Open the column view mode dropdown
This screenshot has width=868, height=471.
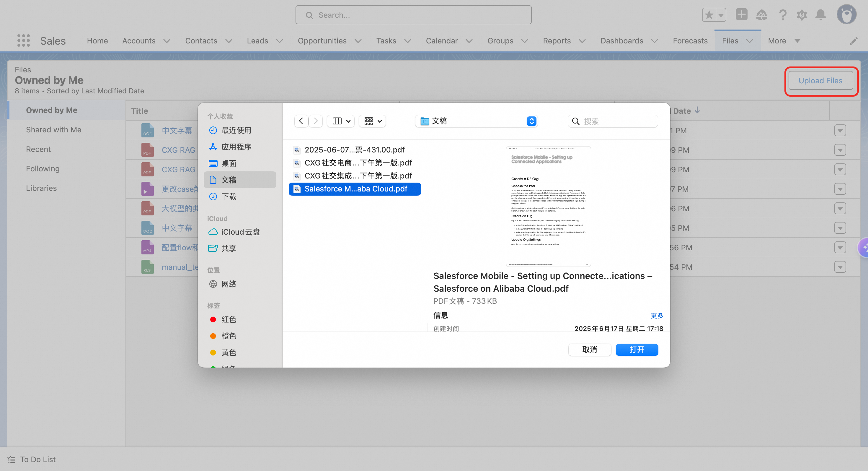click(x=341, y=121)
